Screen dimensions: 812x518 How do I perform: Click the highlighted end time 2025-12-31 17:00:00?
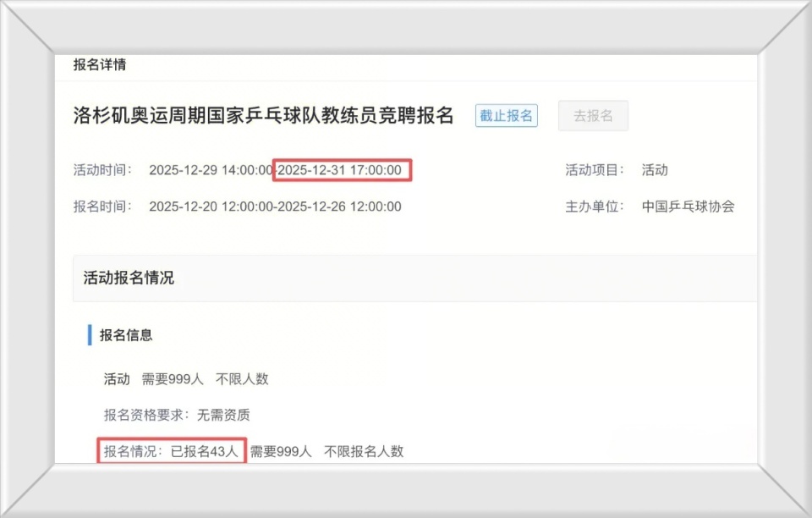pyautogui.click(x=341, y=170)
